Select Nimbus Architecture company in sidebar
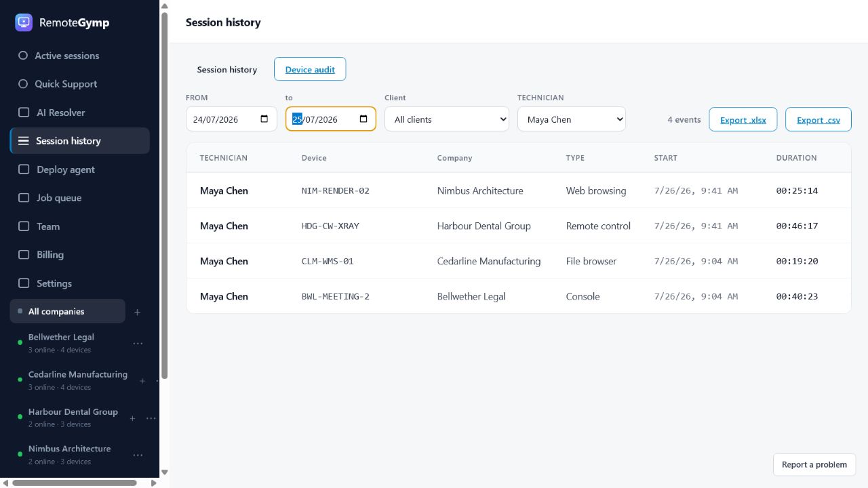This screenshot has width=868, height=488. [71, 455]
